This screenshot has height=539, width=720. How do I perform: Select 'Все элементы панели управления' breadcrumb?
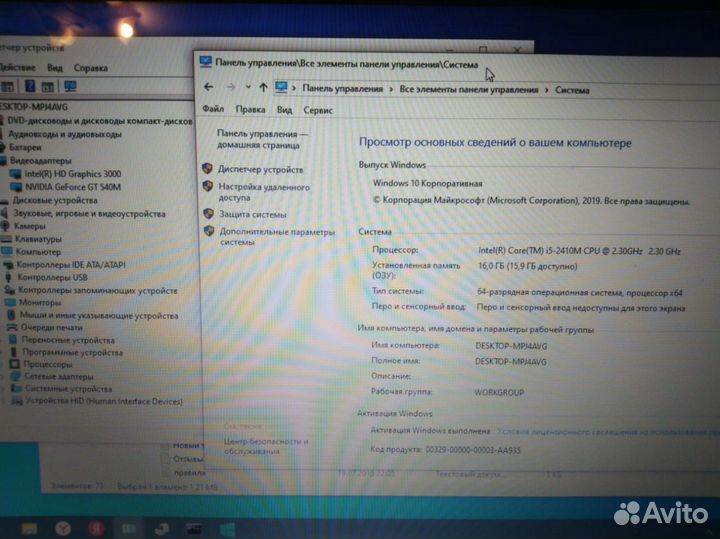click(469, 90)
